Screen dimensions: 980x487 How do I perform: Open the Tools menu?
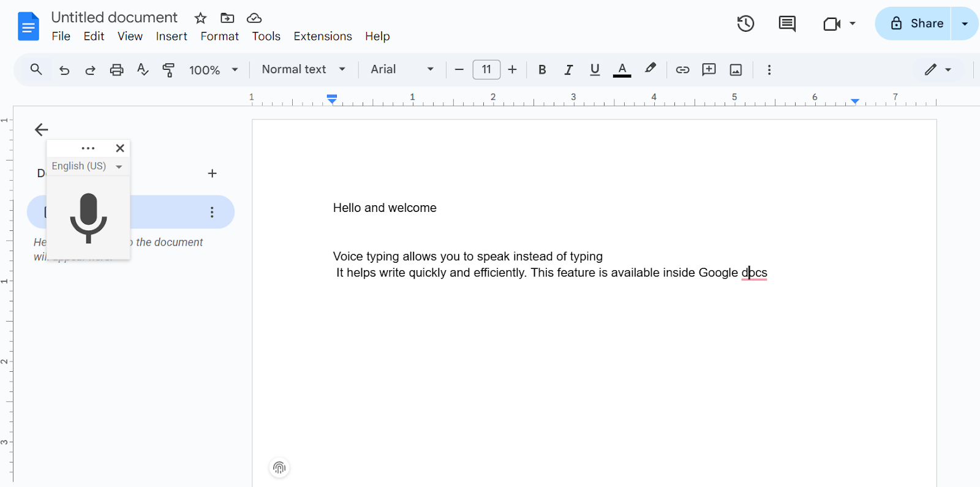266,37
